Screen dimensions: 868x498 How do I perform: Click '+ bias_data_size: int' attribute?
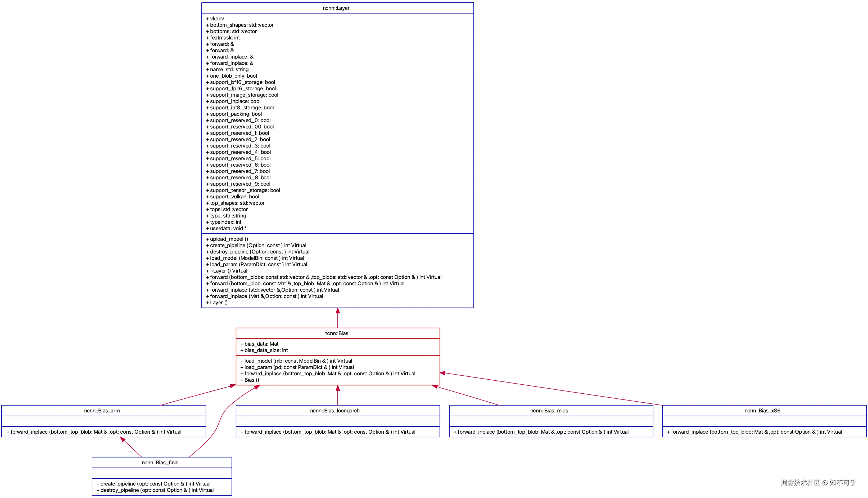(264, 350)
